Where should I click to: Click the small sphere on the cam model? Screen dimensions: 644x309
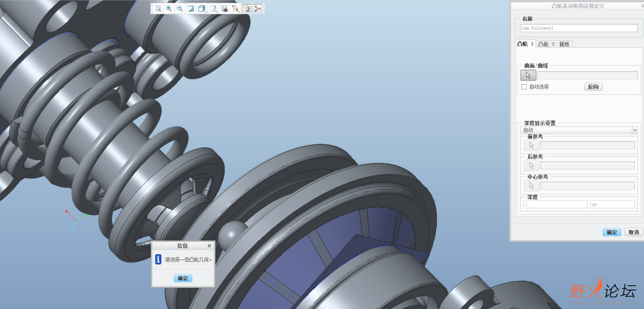click(233, 235)
